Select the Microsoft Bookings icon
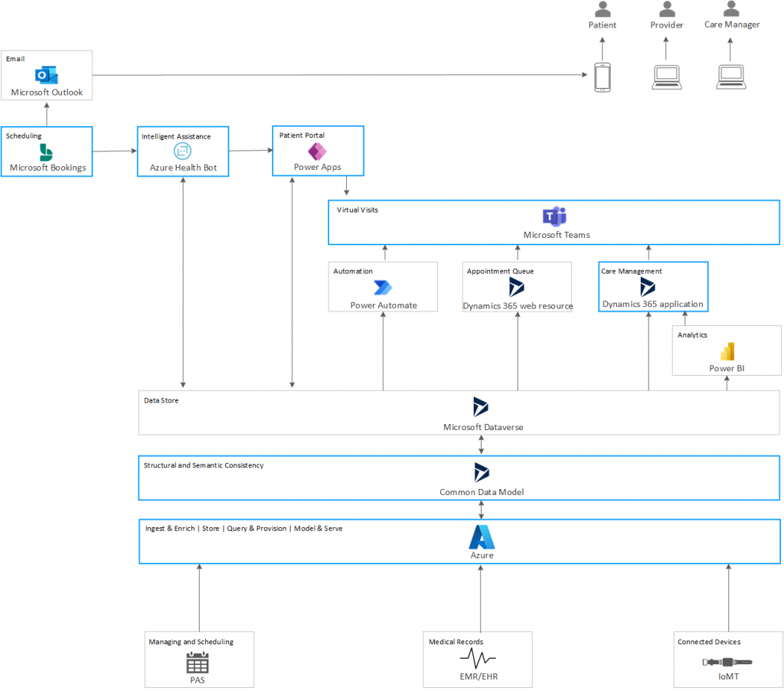 coord(46,152)
